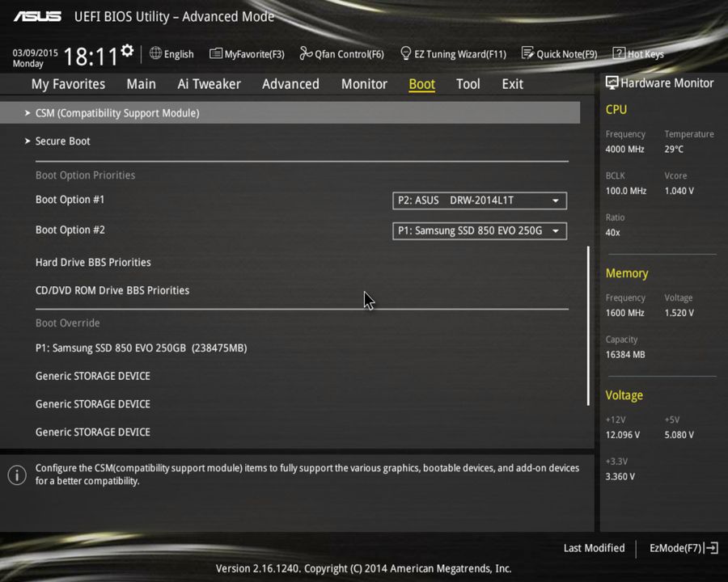The image size is (728, 582).
Task: Open MyFavorite with the F3 icon
Action: pos(247,53)
